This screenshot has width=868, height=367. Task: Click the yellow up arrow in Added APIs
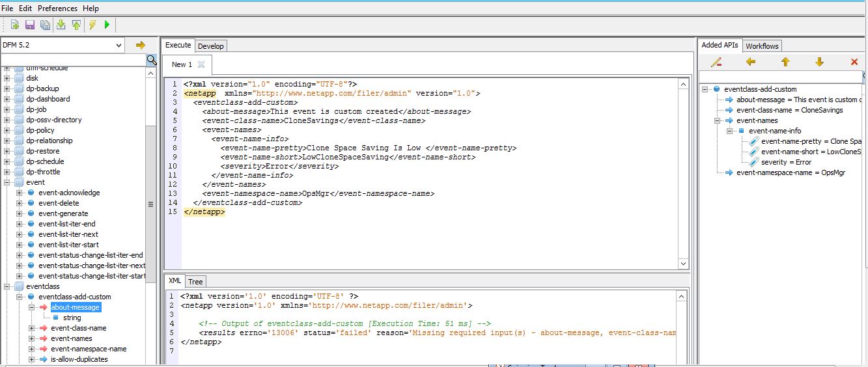tap(785, 62)
